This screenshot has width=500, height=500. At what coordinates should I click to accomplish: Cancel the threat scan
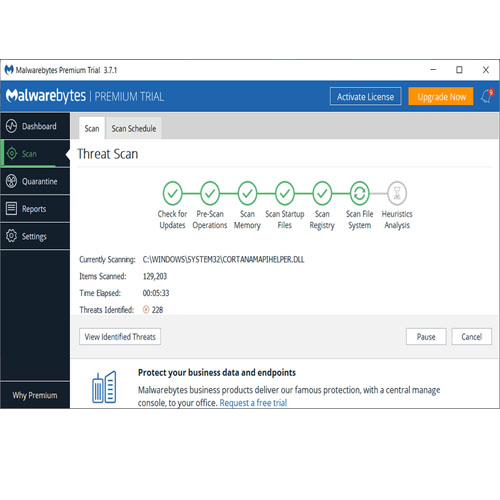(x=472, y=337)
